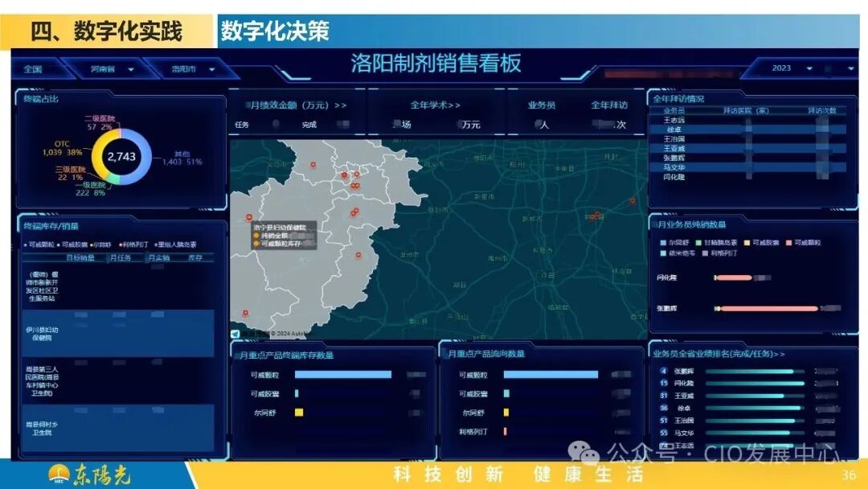868x489 pixels.
Task: Open the 河南省 province dropdown
Action: (x=111, y=69)
